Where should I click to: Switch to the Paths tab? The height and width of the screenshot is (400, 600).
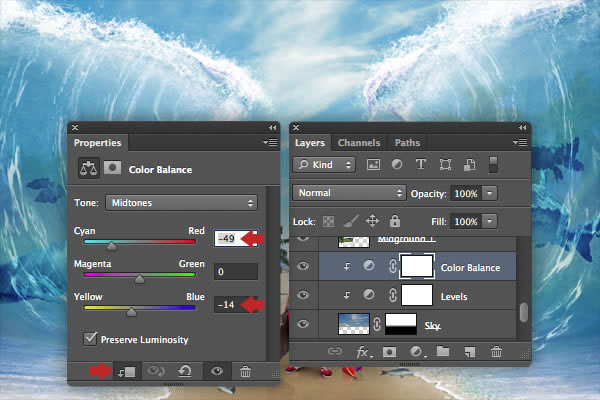click(407, 143)
